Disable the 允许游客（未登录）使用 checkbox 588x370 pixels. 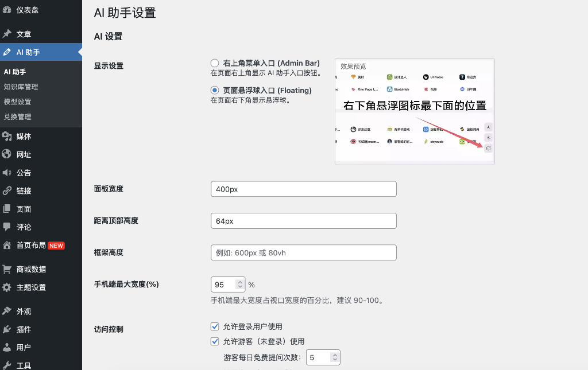click(x=214, y=341)
